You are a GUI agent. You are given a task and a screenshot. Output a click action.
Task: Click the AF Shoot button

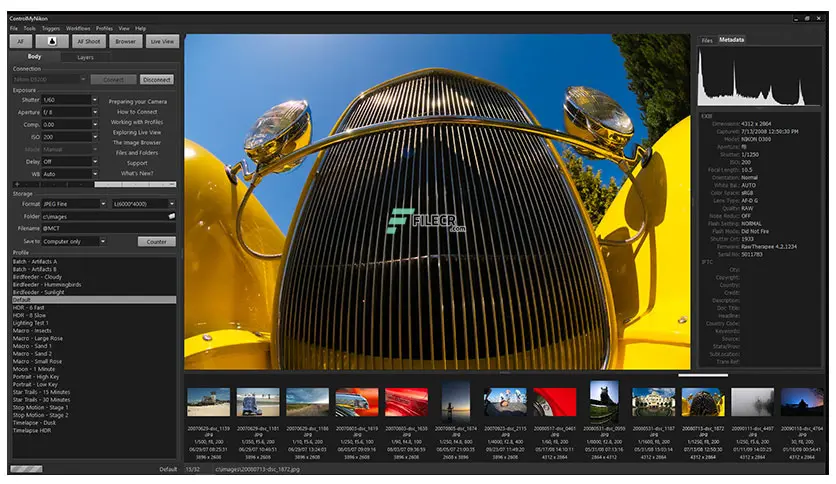(89, 41)
